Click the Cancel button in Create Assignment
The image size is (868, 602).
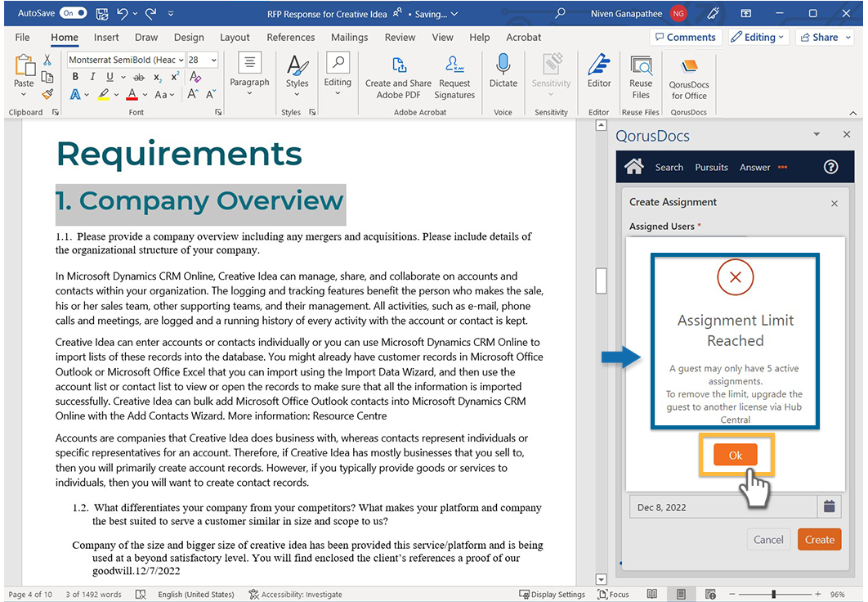(768, 539)
